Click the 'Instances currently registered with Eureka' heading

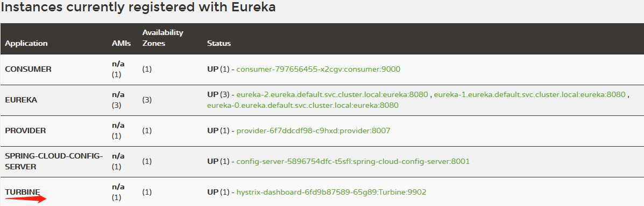(138, 8)
